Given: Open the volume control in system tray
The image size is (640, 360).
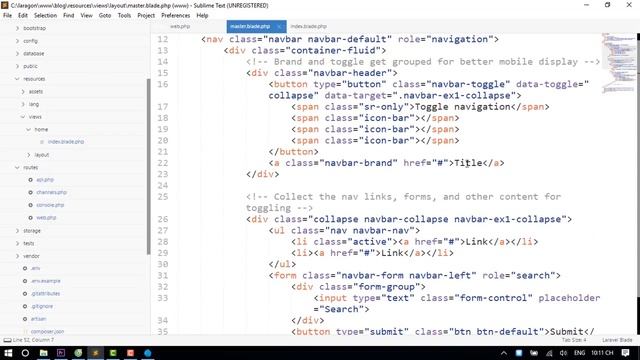Looking at the screenshot, I should (x=563, y=353).
